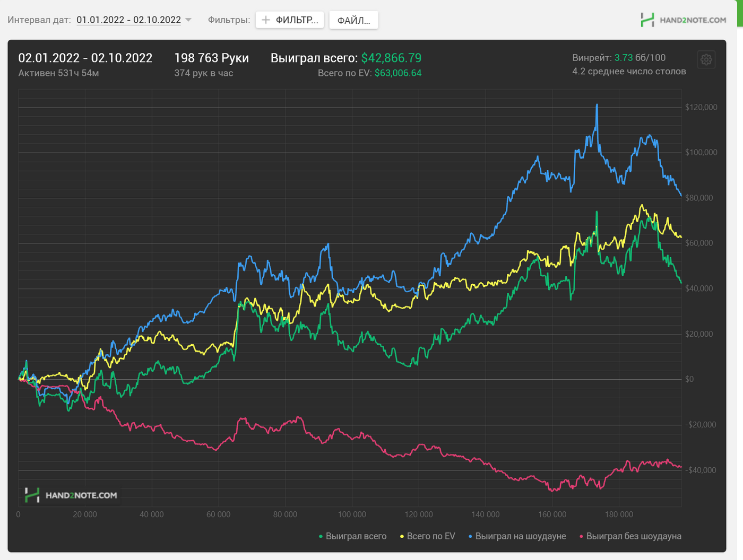This screenshot has width=743, height=560.
Task: Click the Интервал дат: label
Action: pos(39,20)
